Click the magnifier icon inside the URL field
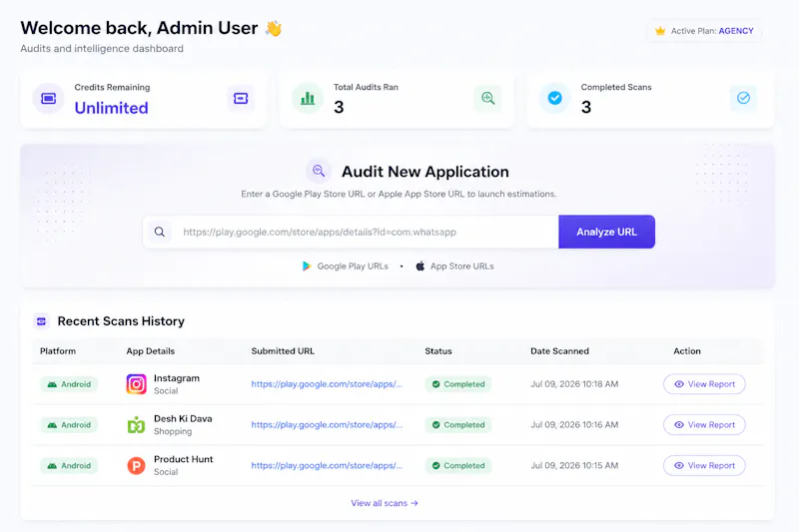This screenshot has height=532, width=799. click(x=160, y=233)
